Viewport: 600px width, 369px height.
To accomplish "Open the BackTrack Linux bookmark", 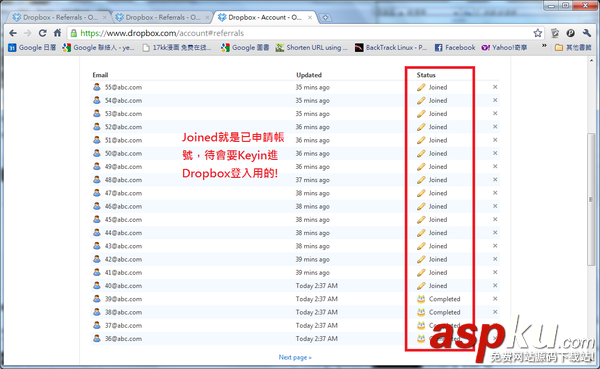I will pos(391,47).
